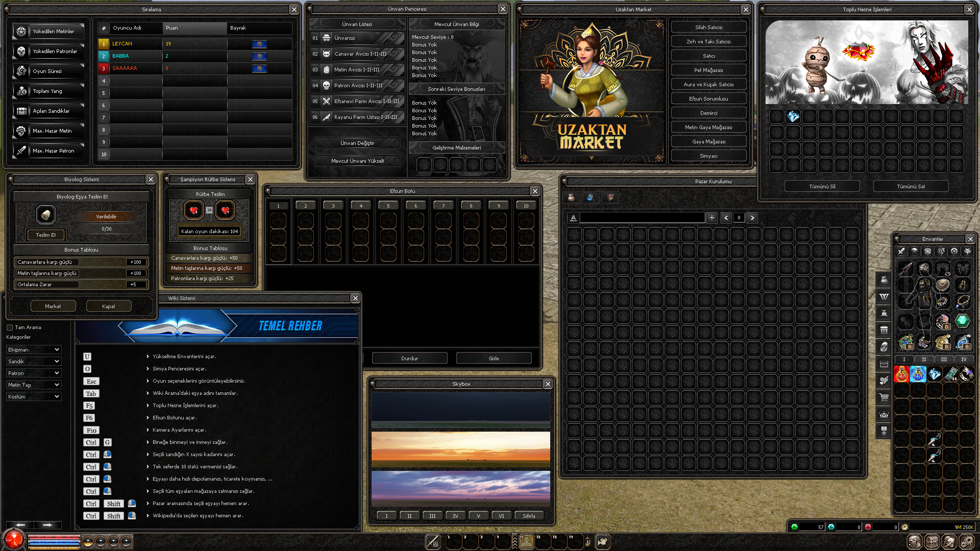Select Yokedilen Metinler ranking category
Image resolution: width=980 pixels, height=551 pixels.
click(48, 32)
